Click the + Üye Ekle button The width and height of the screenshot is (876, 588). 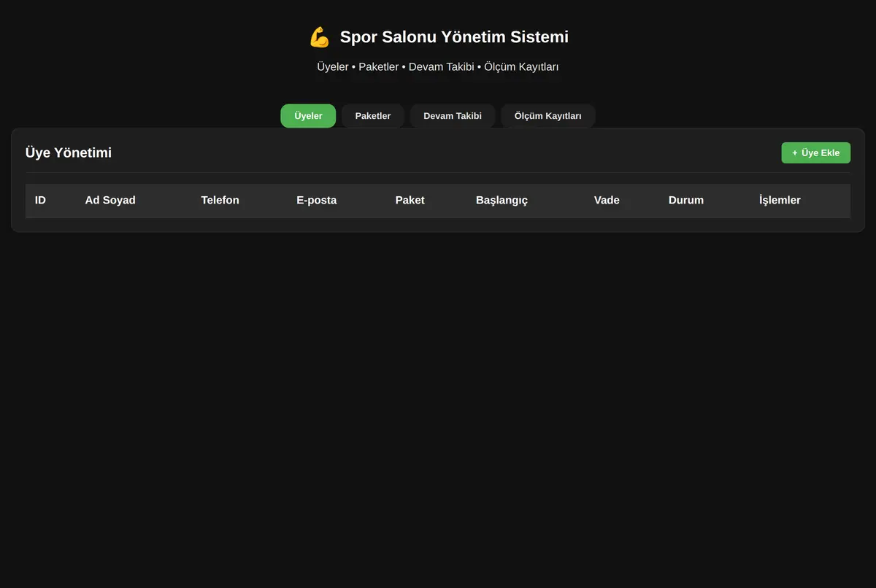tap(815, 153)
